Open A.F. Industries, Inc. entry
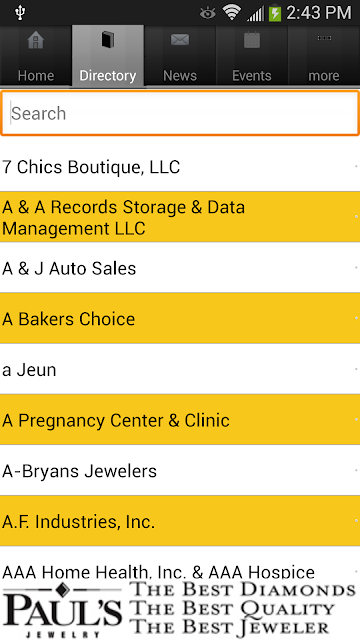Screen dimensions: 360x640 (180, 521)
